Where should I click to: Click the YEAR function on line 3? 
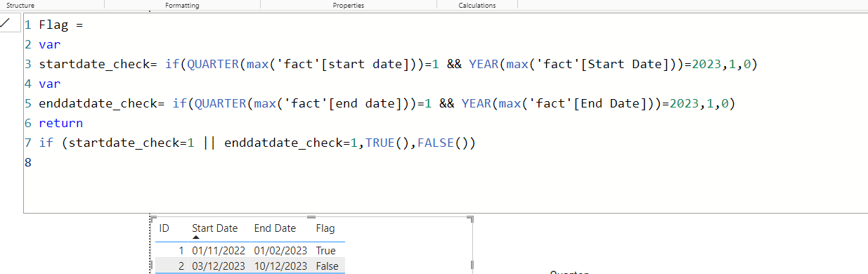click(x=484, y=65)
